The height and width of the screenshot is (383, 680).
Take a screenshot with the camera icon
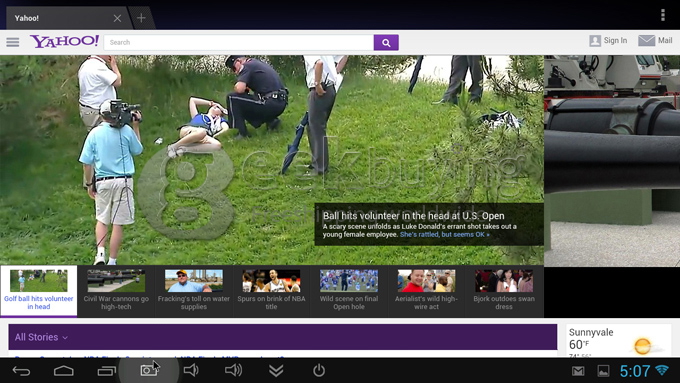click(148, 370)
